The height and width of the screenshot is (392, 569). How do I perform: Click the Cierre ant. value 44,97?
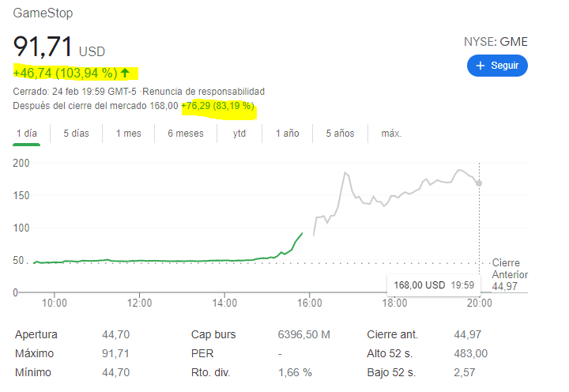[467, 334]
